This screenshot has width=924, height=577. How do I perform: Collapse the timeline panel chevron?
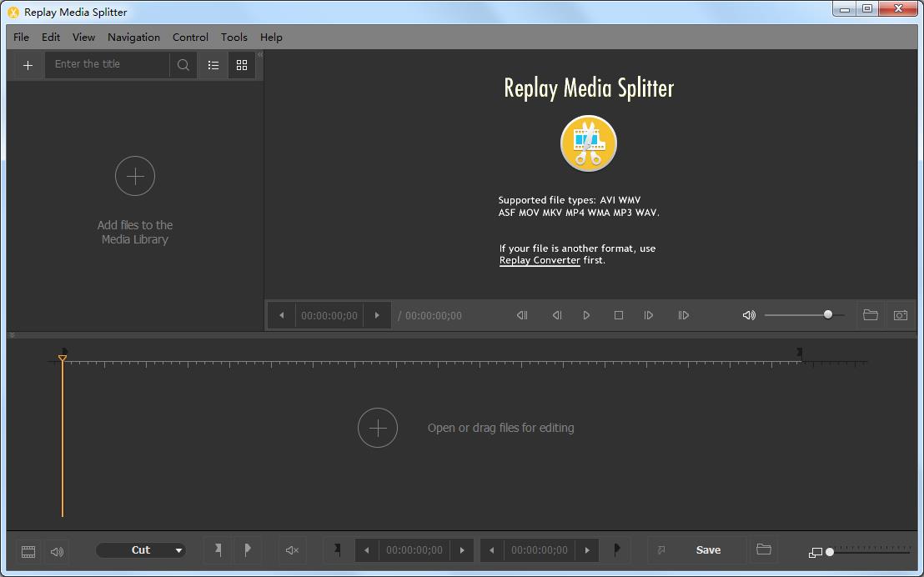(13, 335)
